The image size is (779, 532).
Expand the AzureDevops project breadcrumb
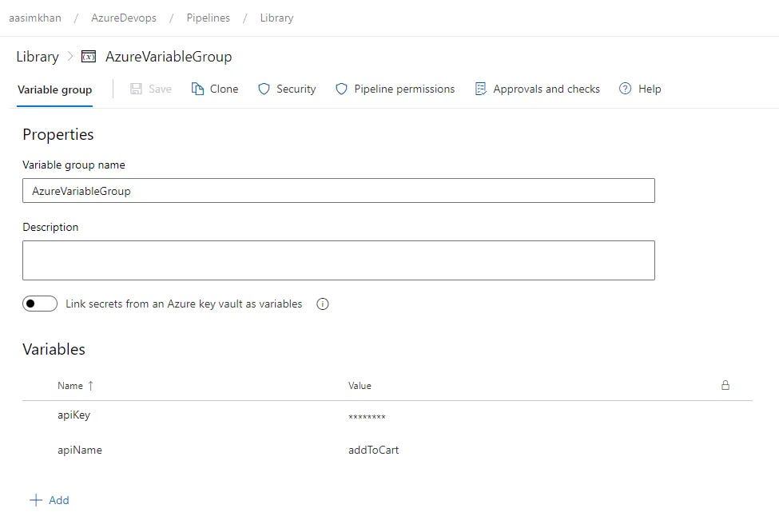(x=123, y=17)
